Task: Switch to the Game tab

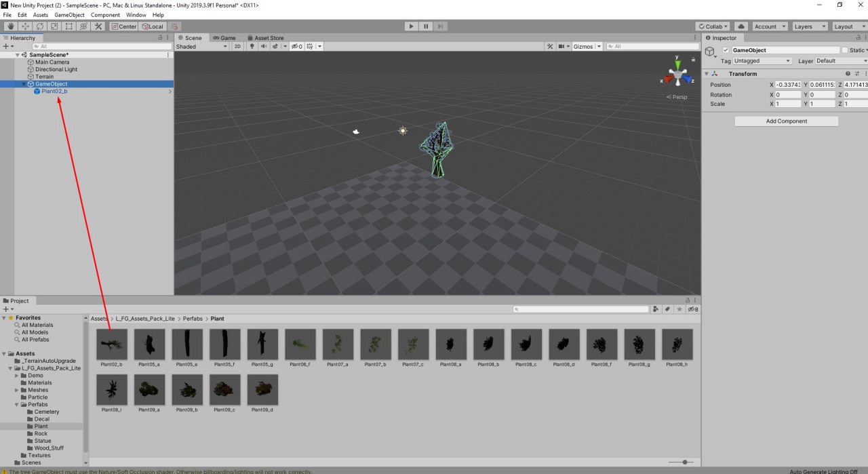Action: point(224,38)
